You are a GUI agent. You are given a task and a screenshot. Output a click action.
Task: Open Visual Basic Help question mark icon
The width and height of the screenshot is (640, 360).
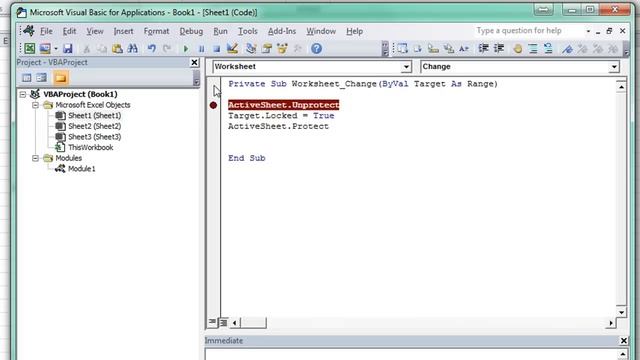click(x=316, y=49)
